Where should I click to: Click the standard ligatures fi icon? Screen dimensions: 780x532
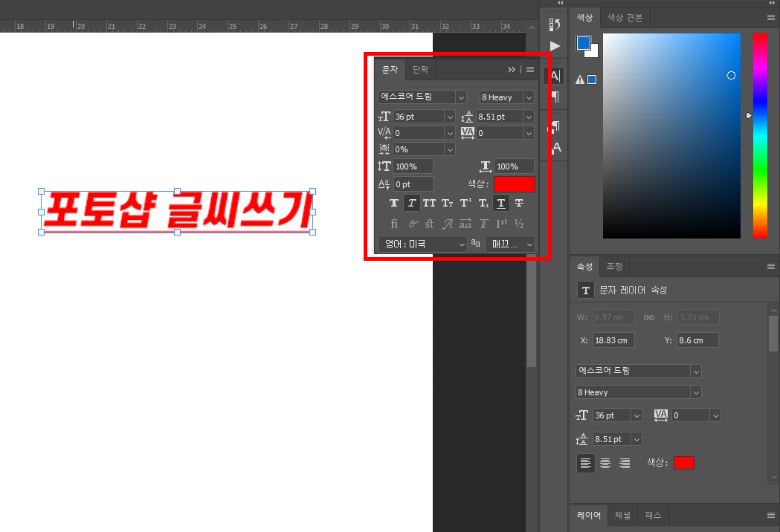(394, 224)
